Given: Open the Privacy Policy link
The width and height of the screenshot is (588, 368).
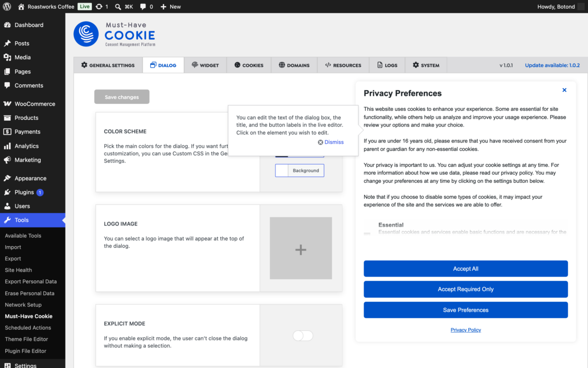Looking at the screenshot, I should (465, 330).
